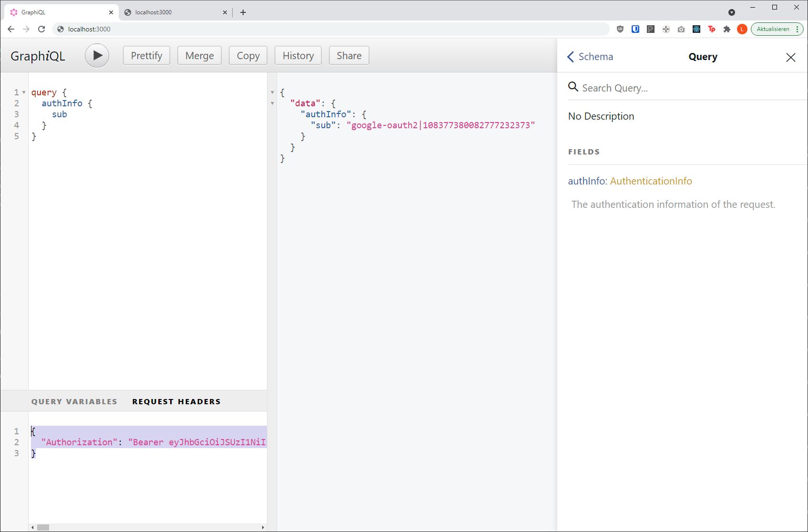This screenshot has width=808, height=532.
Task: Open the Tampermonkey extension icon
Action: (x=712, y=29)
